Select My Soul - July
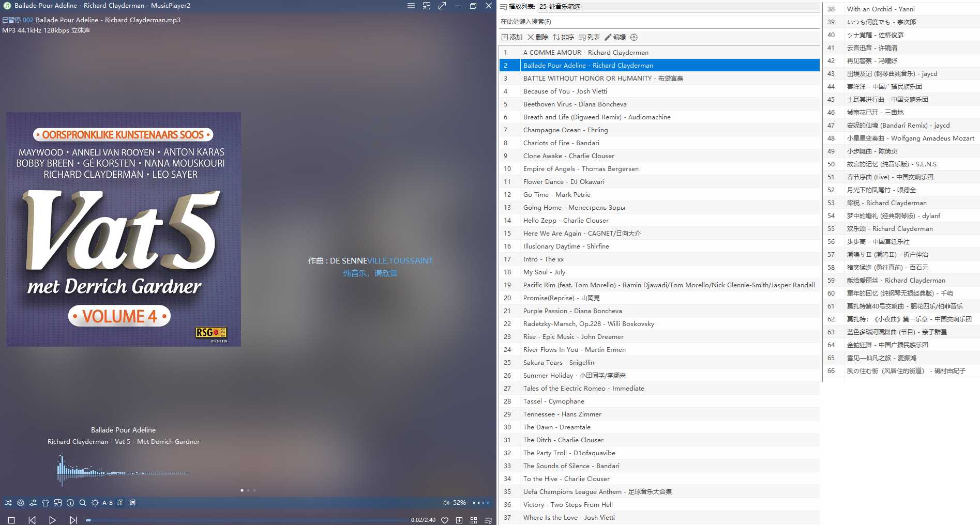The height and width of the screenshot is (526, 980). coord(659,272)
